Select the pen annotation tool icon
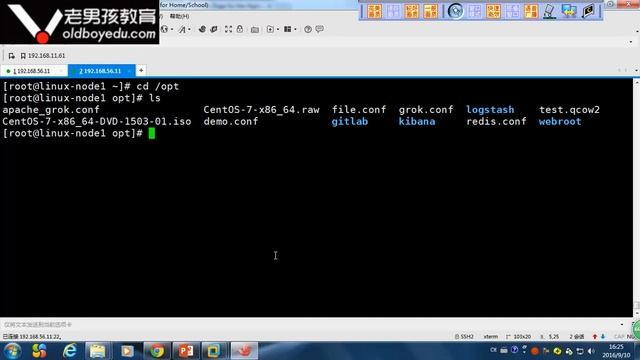Viewport: 640px width, 360px height. tap(550, 11)
